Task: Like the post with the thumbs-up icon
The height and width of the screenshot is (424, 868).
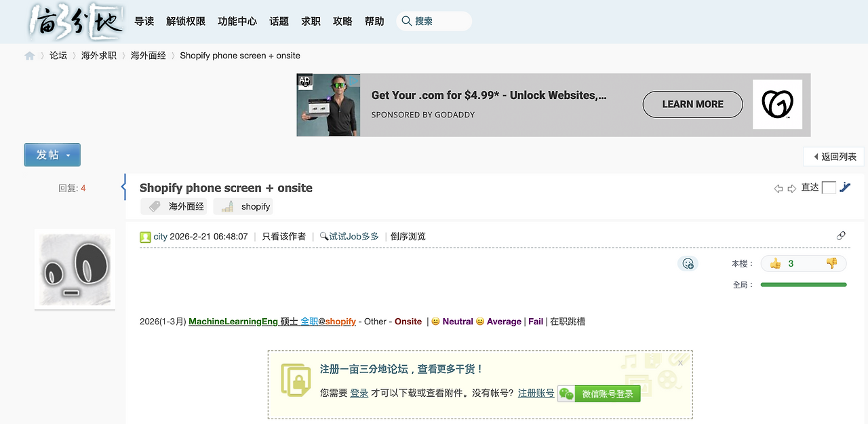Action: pyautogui.click(x=775, y=263)
